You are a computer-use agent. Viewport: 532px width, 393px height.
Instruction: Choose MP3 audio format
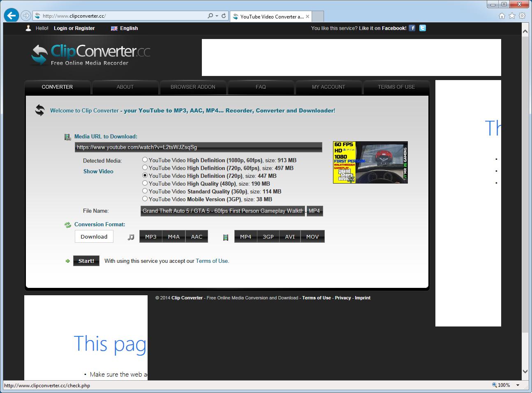151,237
